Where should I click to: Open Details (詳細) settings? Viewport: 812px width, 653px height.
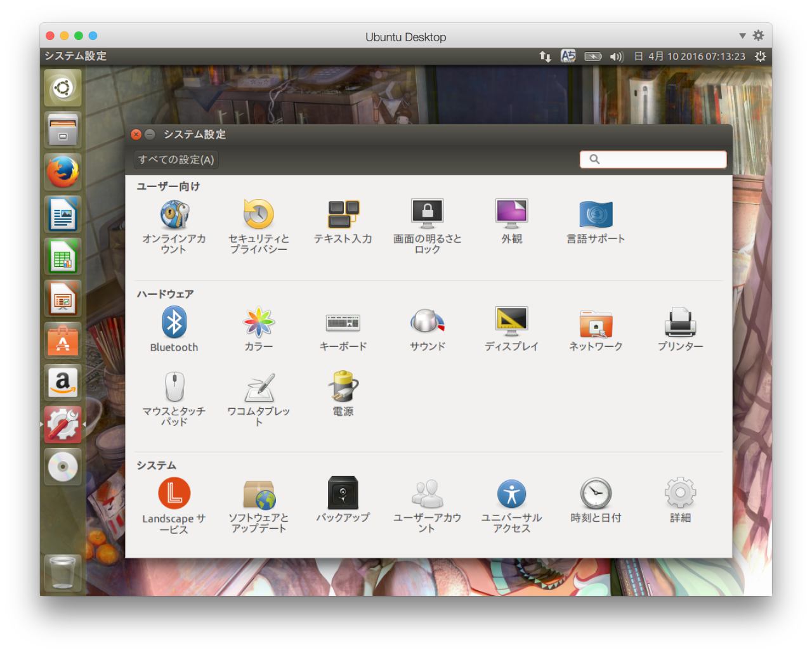pos(680,501)
